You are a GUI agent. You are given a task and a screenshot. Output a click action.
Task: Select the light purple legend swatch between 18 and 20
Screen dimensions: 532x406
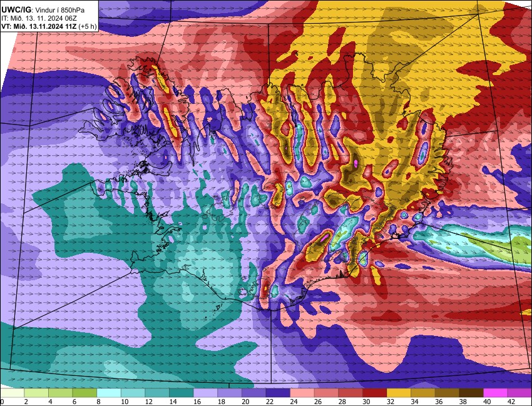click(x=230, y=393)
